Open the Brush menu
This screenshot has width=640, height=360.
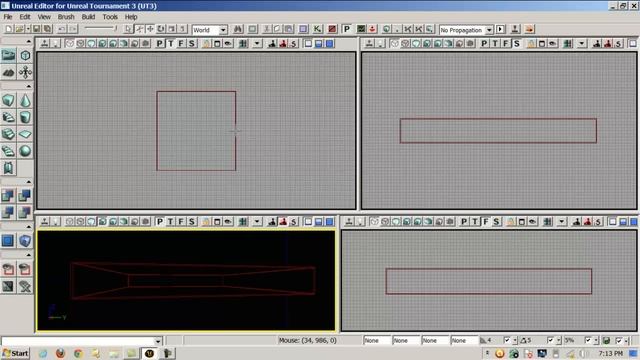[66, 17]
